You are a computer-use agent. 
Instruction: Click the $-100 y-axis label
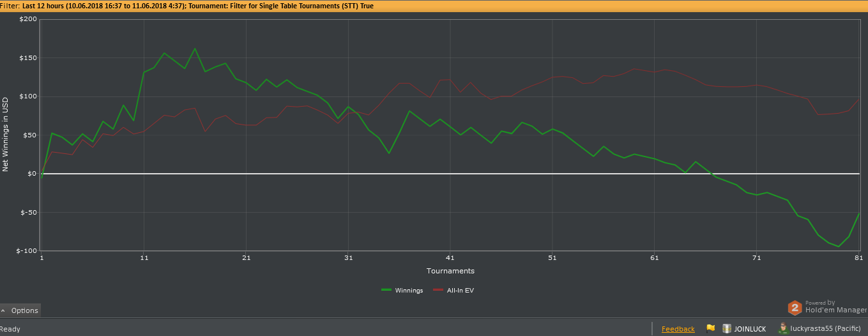26,250
